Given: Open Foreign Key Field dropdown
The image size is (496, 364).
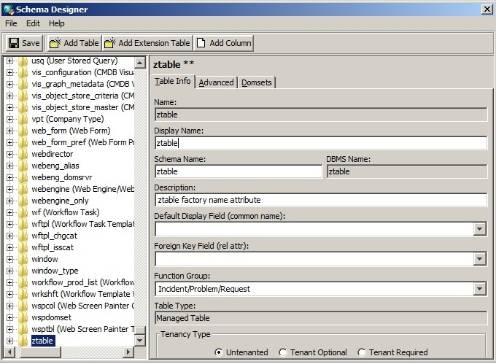Looking at the screenshot, I should 479,259.
